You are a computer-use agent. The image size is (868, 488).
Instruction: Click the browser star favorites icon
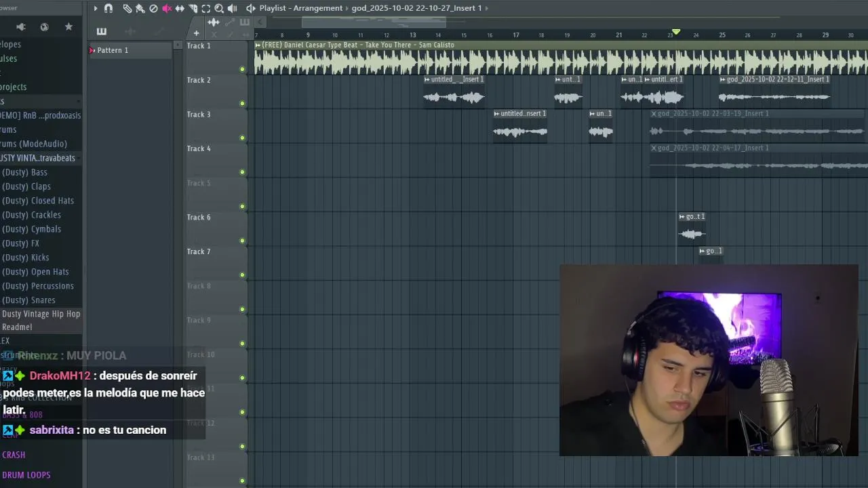[x=68, y=27]
